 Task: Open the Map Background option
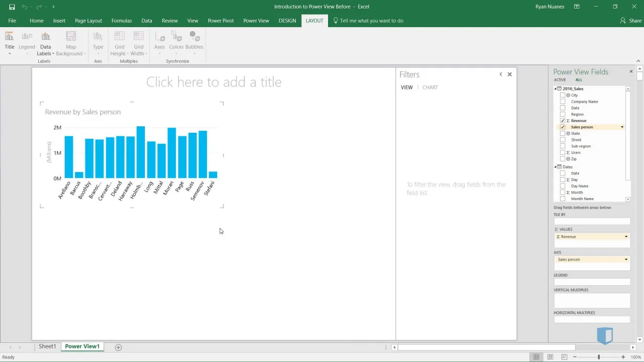[71, 44]
